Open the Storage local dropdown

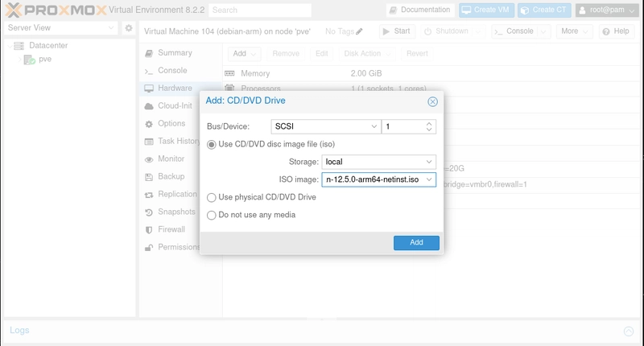[378, 162]
